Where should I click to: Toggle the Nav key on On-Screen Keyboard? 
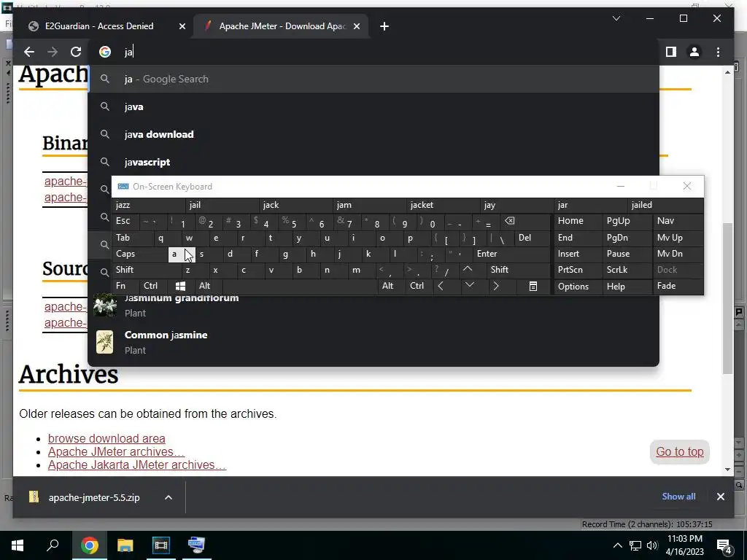(x=678, y=221)
